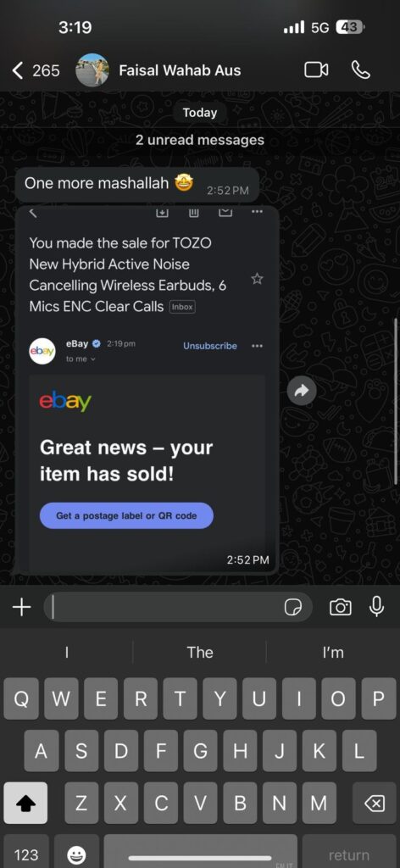Record a voice message with microphone
The height and width of the screenshot is (868, 400).
coord(377,607)
